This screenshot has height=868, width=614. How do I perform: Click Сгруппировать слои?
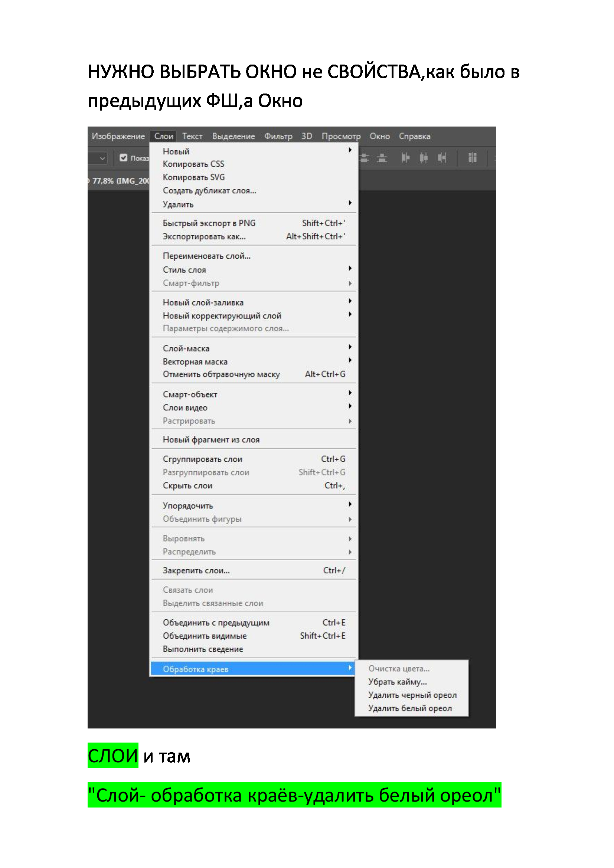click(202, 459)
